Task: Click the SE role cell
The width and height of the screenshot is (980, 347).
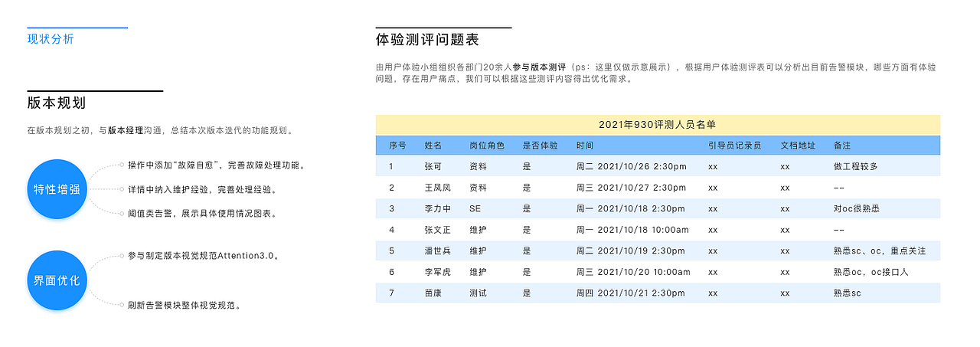Action: coord(475,208)
